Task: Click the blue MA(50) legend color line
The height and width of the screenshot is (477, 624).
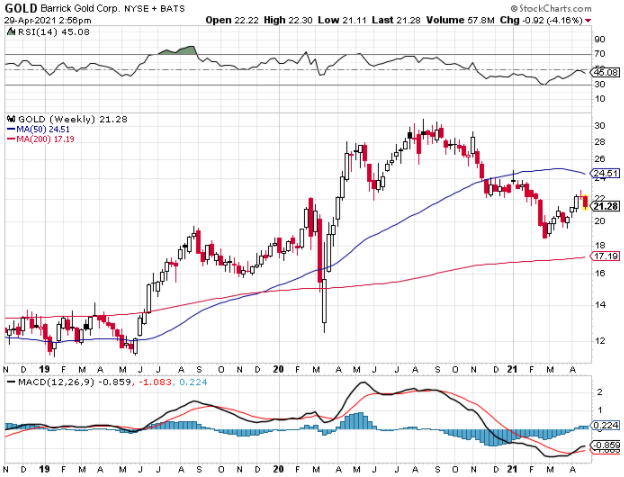Action: coord(9,129)
